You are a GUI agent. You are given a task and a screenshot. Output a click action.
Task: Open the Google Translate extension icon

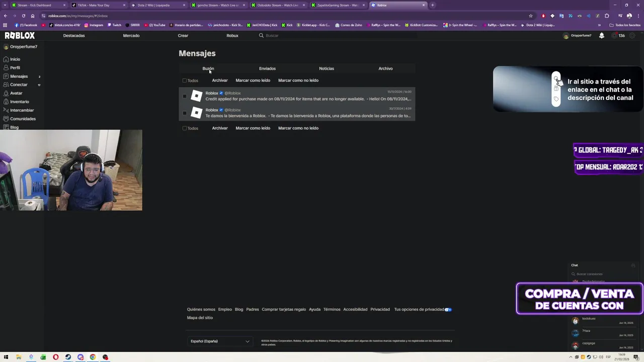click(561, 16)
